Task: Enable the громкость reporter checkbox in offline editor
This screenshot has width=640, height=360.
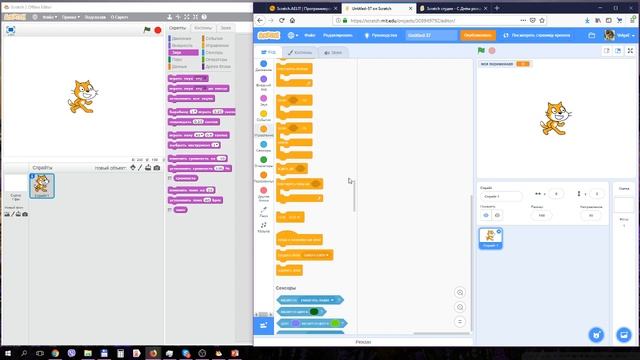Action: tap(170, 178)
